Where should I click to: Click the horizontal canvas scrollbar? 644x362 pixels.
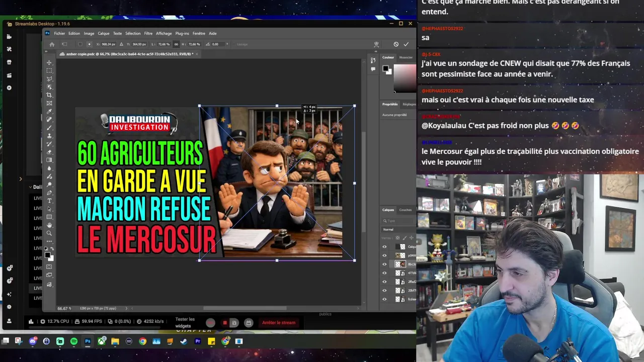[245, 308]
